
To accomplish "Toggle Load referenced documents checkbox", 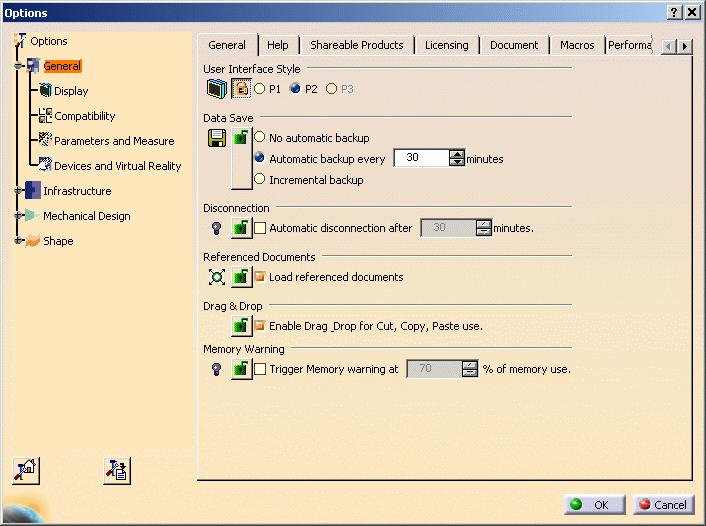I will (260, 277).
